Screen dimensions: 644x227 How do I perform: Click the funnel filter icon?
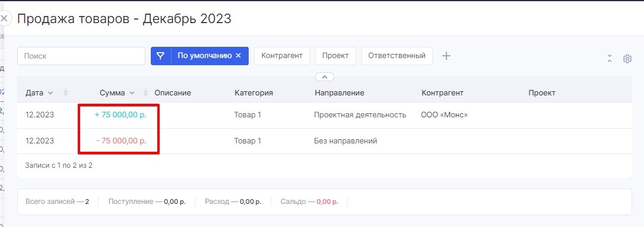pyautogui.click(x=161, y=56)
